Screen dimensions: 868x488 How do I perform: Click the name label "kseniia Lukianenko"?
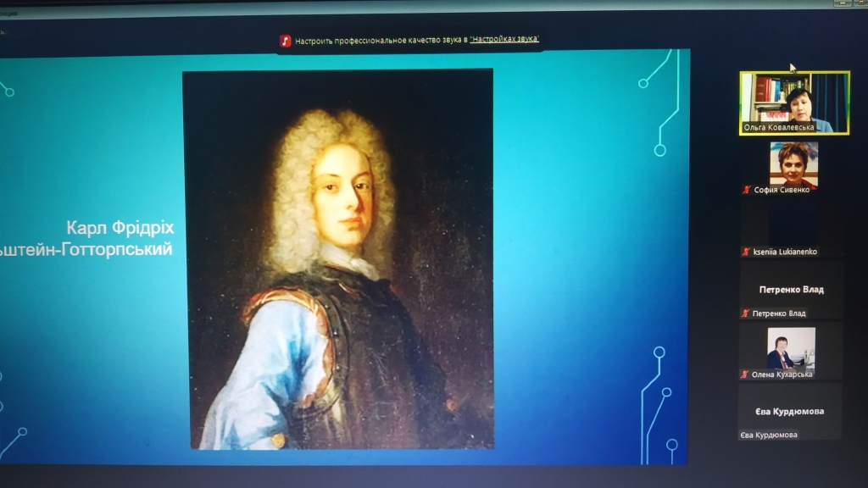click(x=785, y=252)
